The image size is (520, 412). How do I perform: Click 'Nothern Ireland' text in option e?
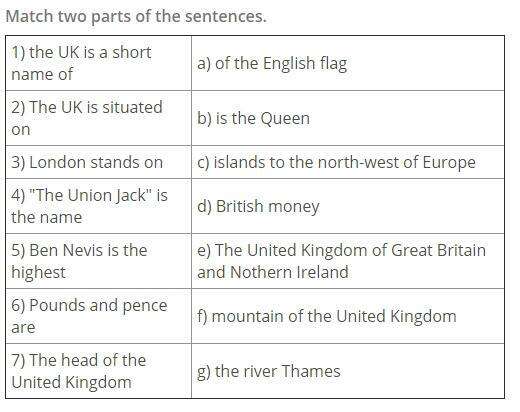point(289,272)
